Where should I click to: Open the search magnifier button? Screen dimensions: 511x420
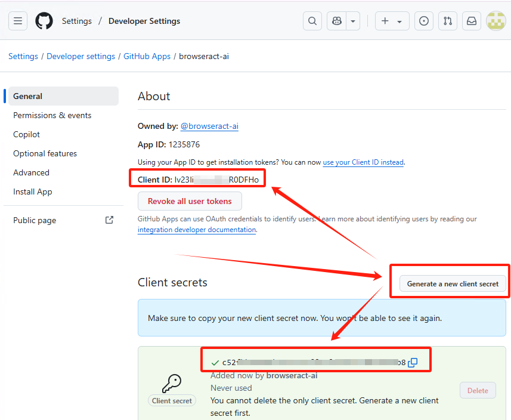coord(312,21)
